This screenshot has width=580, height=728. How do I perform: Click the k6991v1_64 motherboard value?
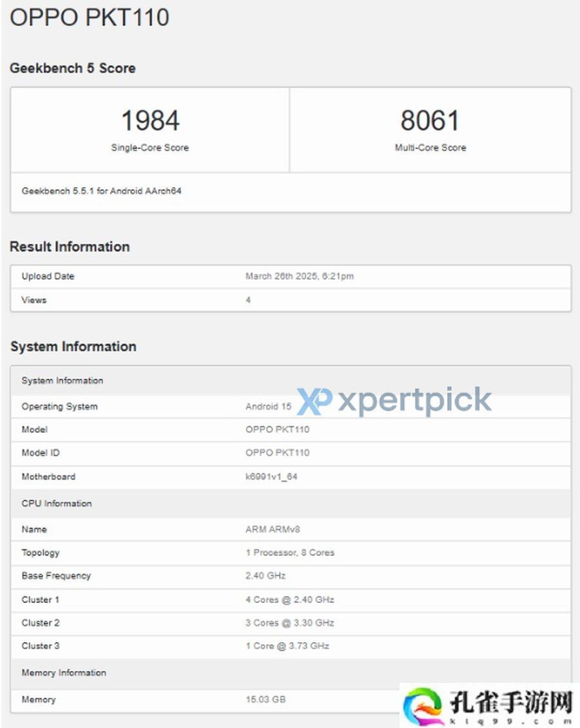(271, 477)
